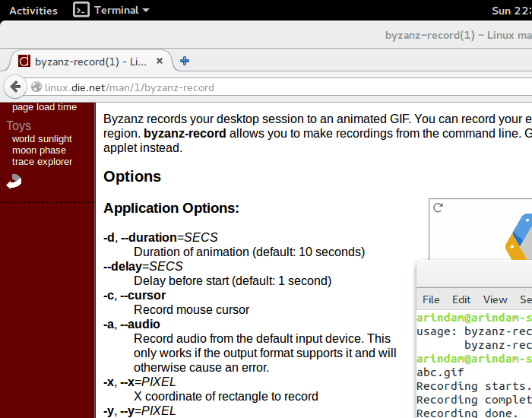This screenshot has height=418, width=532.
Task: Open the world sunlight link
Action: (x=42, y=139)
